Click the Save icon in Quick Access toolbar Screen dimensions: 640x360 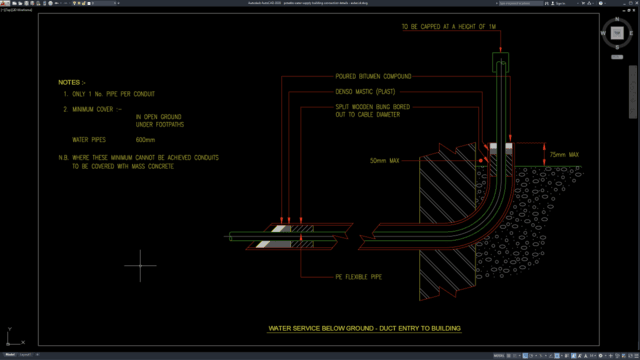click(26, 3)
